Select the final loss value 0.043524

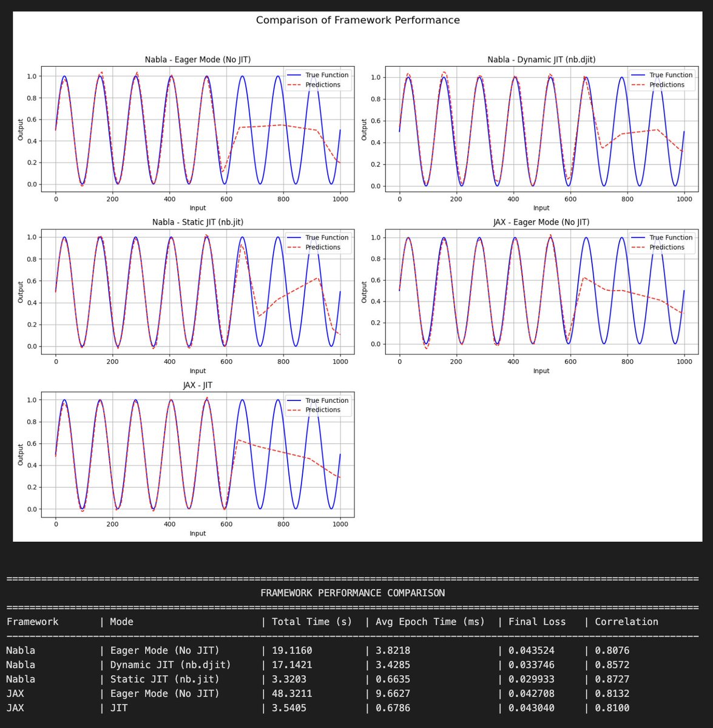click(532, 650)
